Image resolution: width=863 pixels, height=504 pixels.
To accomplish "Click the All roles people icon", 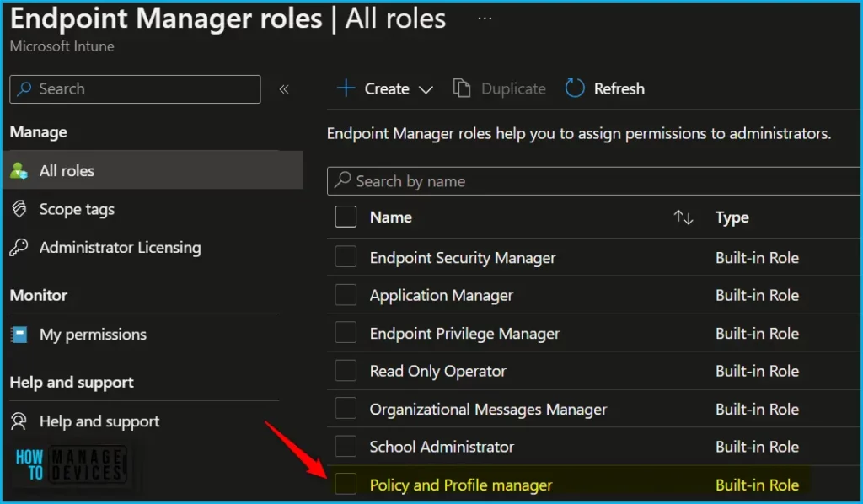I will coord(19,171).
